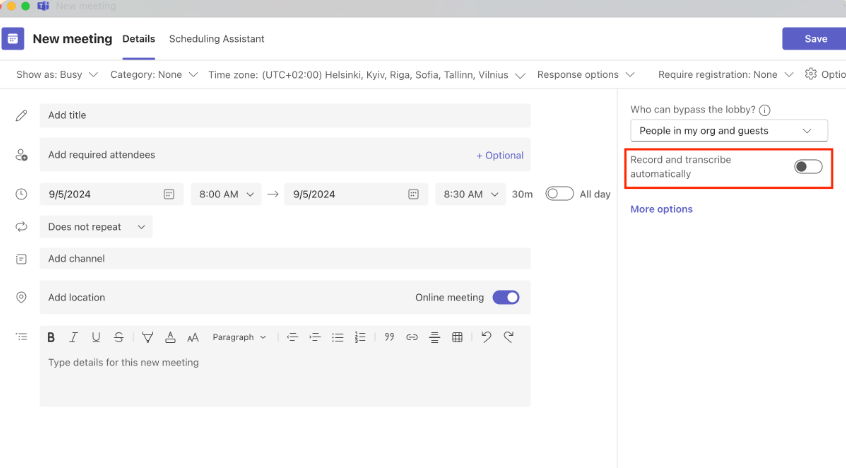Click the 30m duration text

tap(522, 194)
